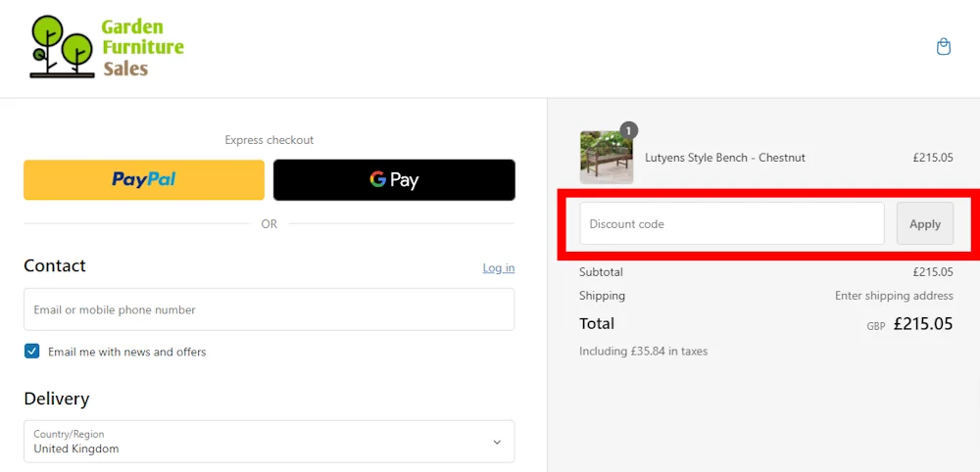Open the Lutyens Style Bench thumbnail
The height and width of the screenshot is (472, 980).
pos(607,158)
